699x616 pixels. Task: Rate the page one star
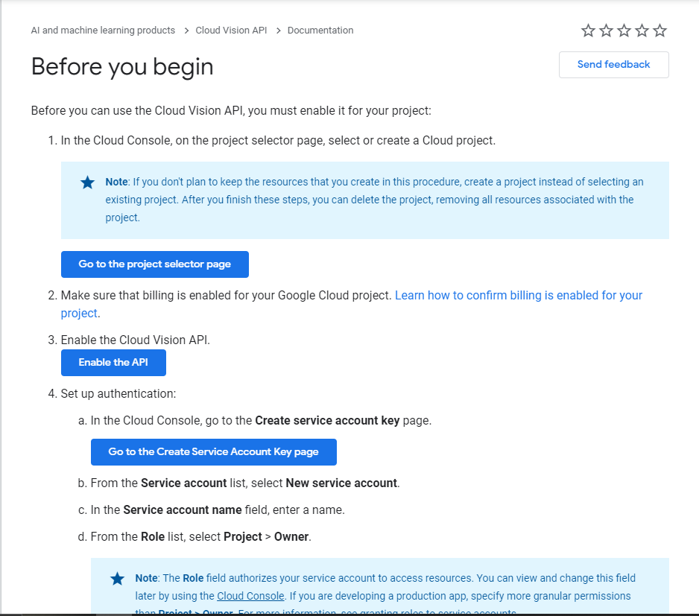click(589, 31)
